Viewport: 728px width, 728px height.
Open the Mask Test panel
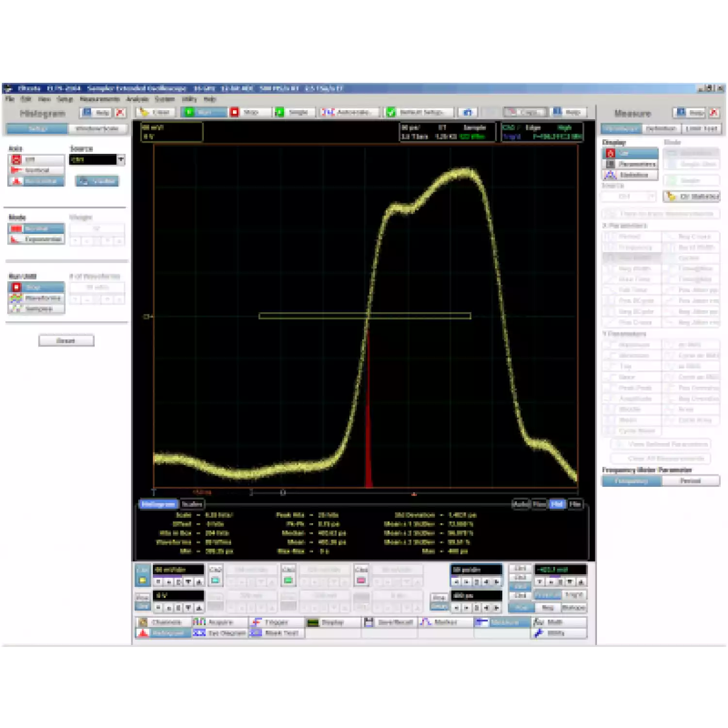[x=276, y=633]
